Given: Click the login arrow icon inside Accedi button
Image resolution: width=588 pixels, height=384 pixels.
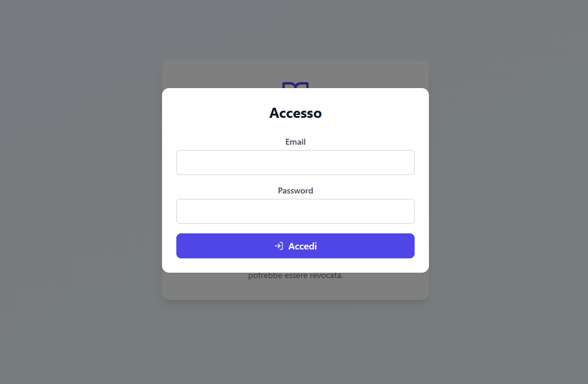Looking at the screenshot, I should (279, 246).
